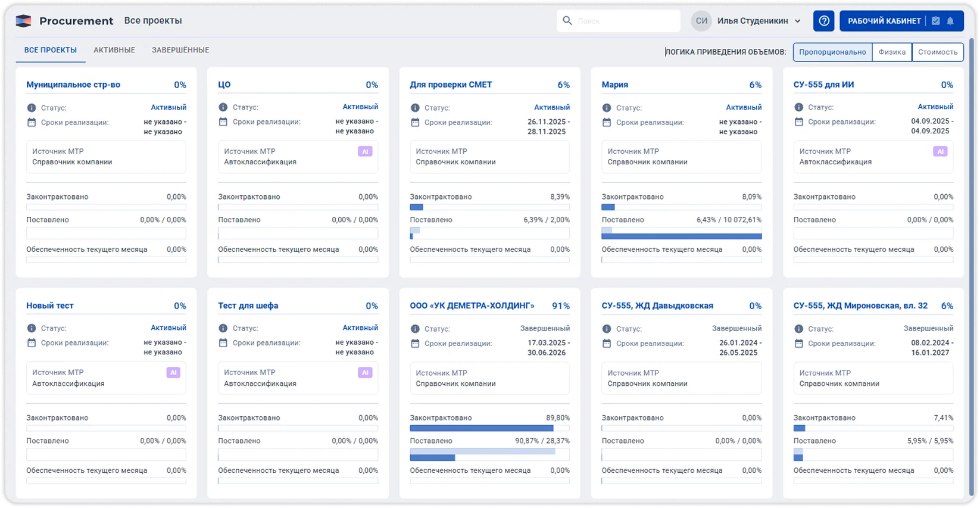Focus the Поиск search field

point(625,21)
